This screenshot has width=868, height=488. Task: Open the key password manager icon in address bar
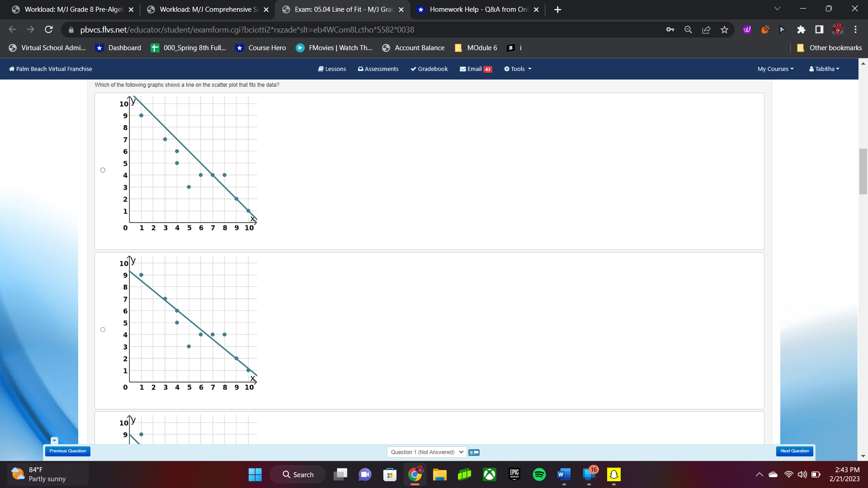coord(670,29)
